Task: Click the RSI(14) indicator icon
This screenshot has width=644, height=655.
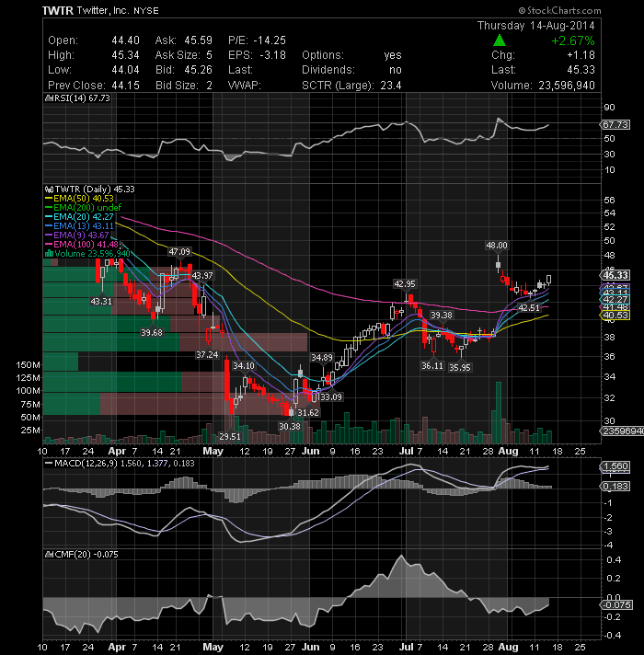Action: tap(50, 98)
